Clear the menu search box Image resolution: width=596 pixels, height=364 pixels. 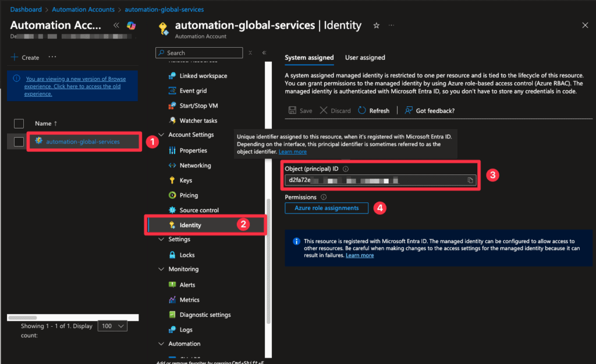[250, 53]
